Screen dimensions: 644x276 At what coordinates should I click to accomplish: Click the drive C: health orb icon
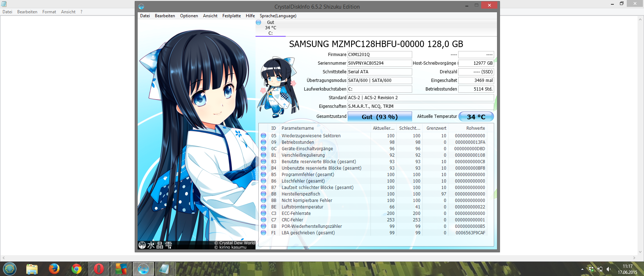click(258, 22)
